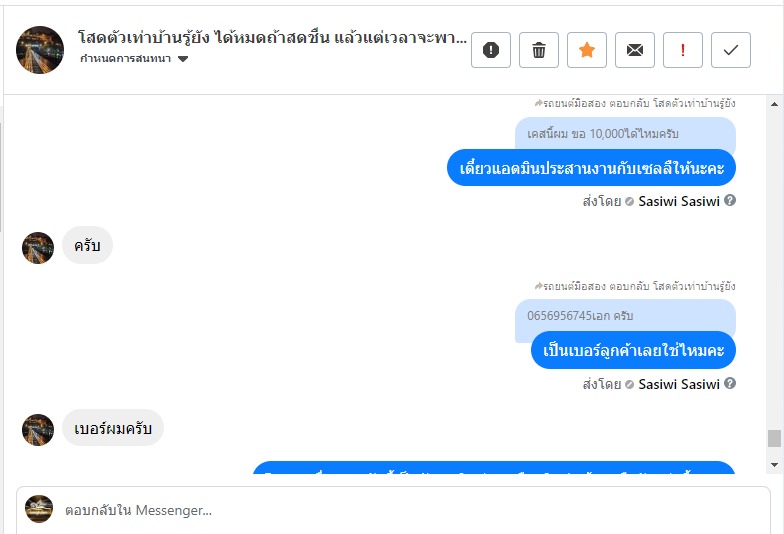This screenshot has width=784, height=534.
Task: Mark conversation as spam with exclamation octagon icon
Action: (x=490, y=50)
